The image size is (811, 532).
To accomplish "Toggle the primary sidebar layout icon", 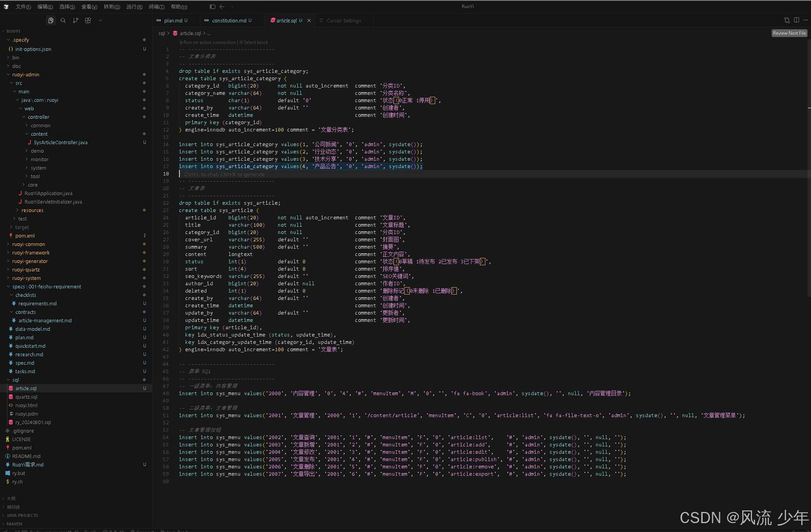I will click(212, 7).
